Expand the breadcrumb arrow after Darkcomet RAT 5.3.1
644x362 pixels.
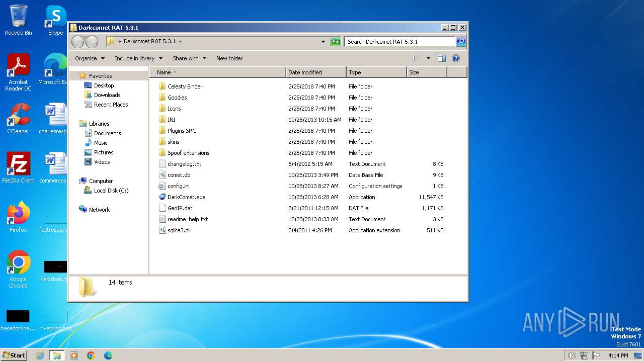[180, 42]
